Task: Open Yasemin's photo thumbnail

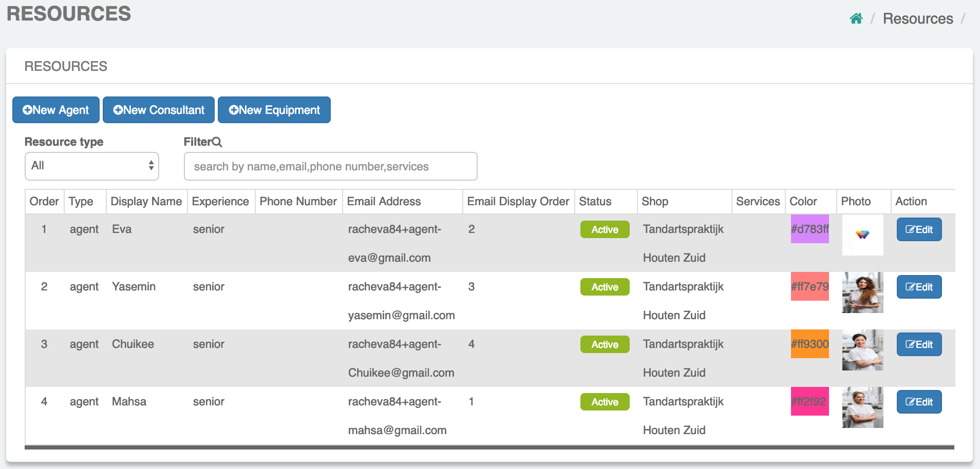Action: pyautogui.click(x=862, y=292)
